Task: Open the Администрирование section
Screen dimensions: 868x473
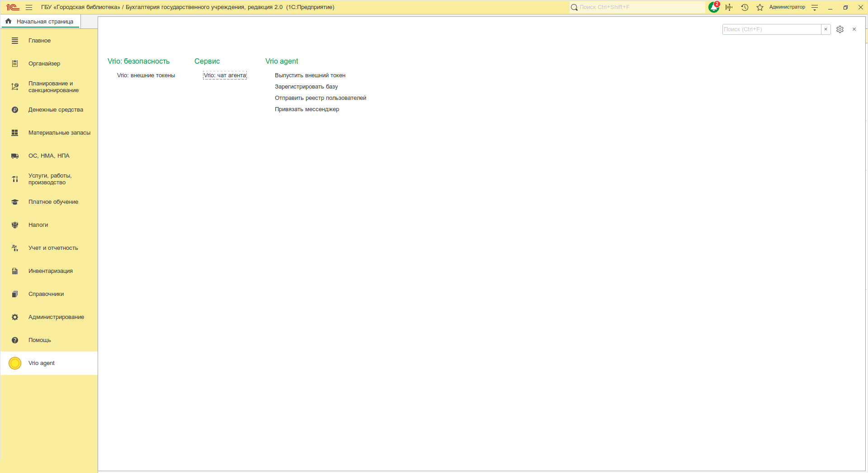Action: coord(49,317)
